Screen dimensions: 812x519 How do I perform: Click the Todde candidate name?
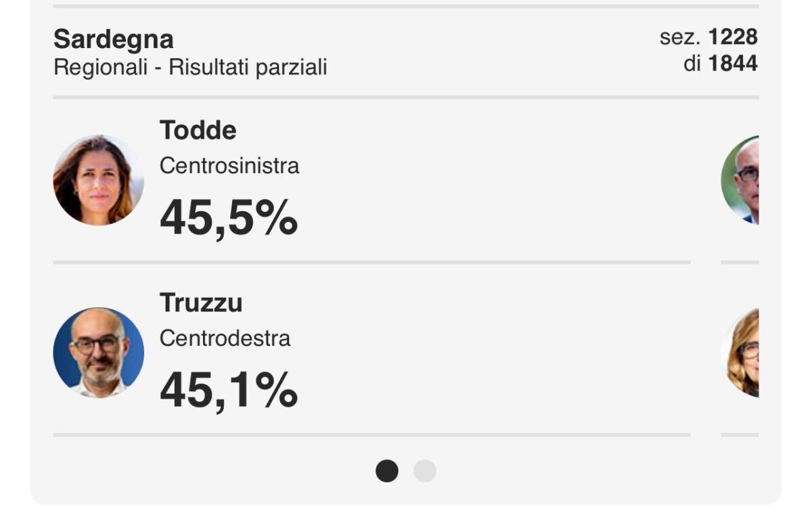[x=198, y=130]
